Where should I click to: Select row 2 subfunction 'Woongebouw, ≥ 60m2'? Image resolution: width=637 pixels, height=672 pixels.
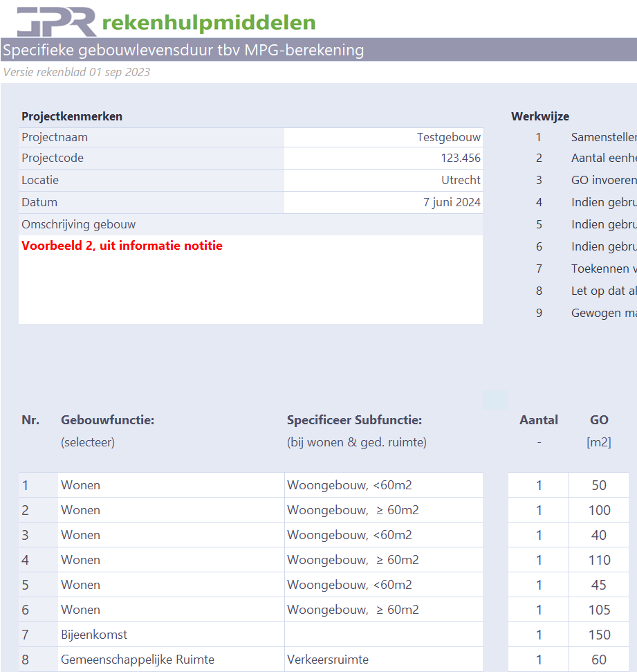pos(384,510)
